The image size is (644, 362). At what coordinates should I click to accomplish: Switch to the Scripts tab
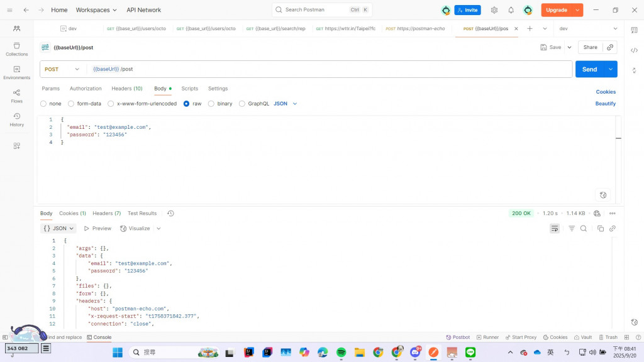pos(190,89)
